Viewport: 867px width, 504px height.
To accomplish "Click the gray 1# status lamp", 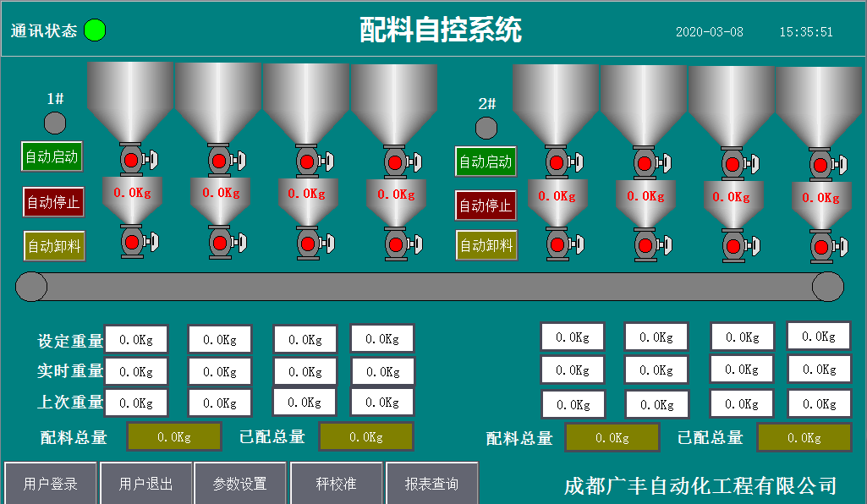I will pyautogui.click(x=55, y=123).
